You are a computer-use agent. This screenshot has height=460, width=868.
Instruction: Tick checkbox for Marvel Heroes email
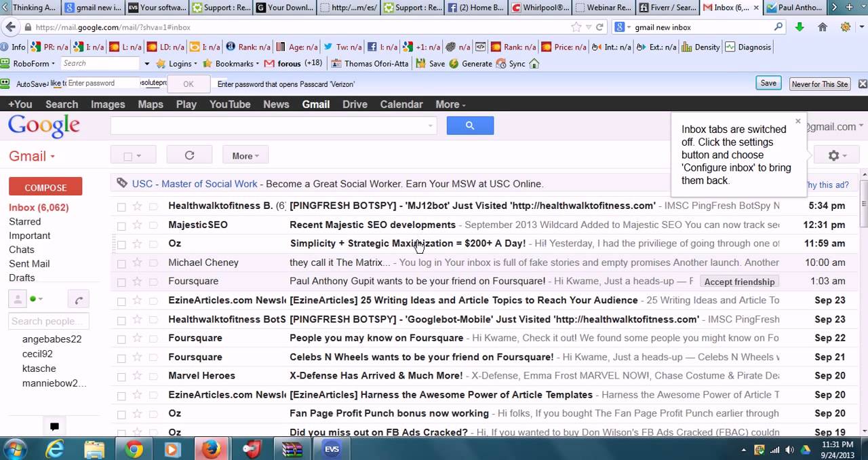[x=121, y=377]
